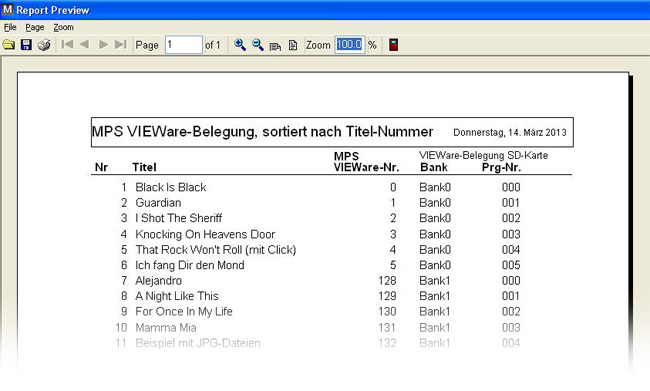Click the 'of 1' page count label
The width and height of the screenshot is (650, 391).
point(213,45)
